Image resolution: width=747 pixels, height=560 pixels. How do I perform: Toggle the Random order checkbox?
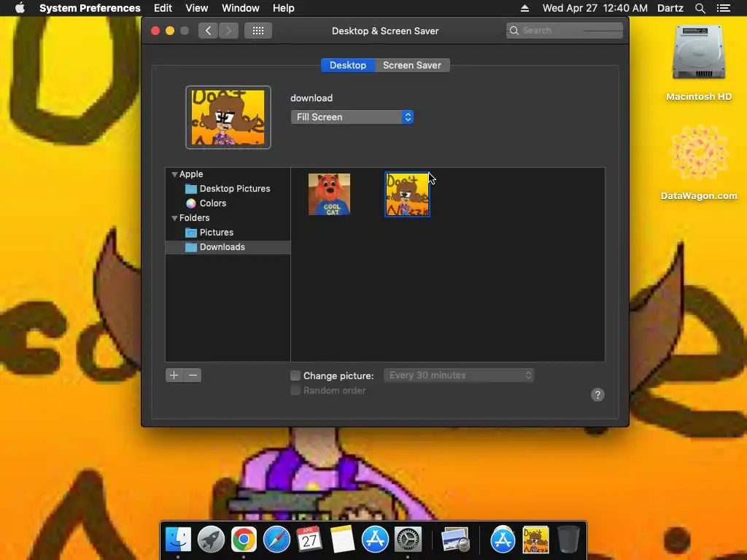(x=295, y=391)
